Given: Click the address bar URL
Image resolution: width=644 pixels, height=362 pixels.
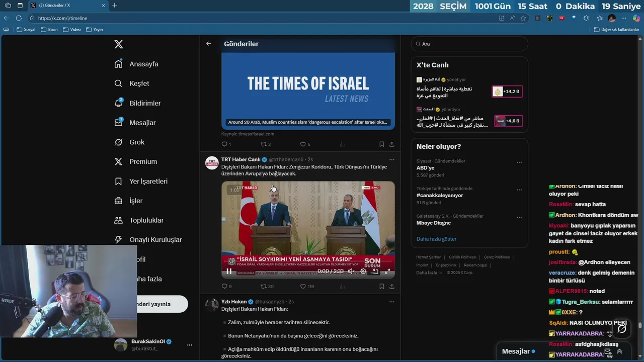Looking at the screenshot, I should click(62, 18).
